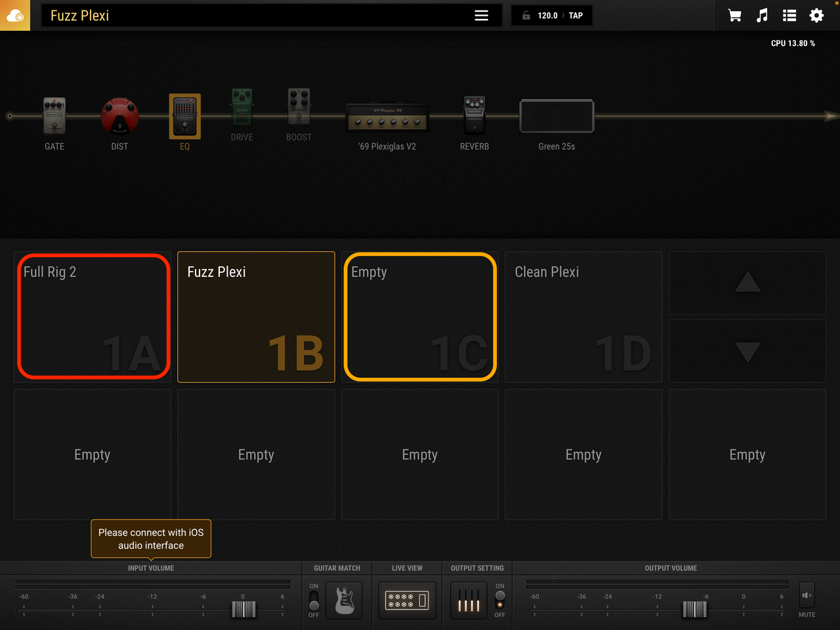The width and height of the screenshot is (840, 630).
Task: Open the preset hamburger menu
Action: (481, 16)
